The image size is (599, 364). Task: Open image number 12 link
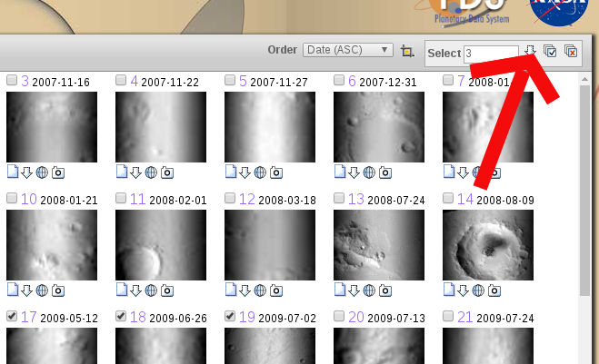tap(247, 199)
